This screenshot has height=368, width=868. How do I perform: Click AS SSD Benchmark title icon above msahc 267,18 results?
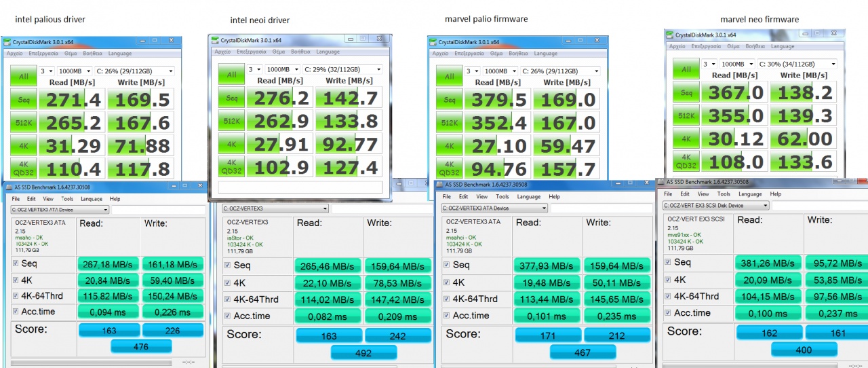9,187
